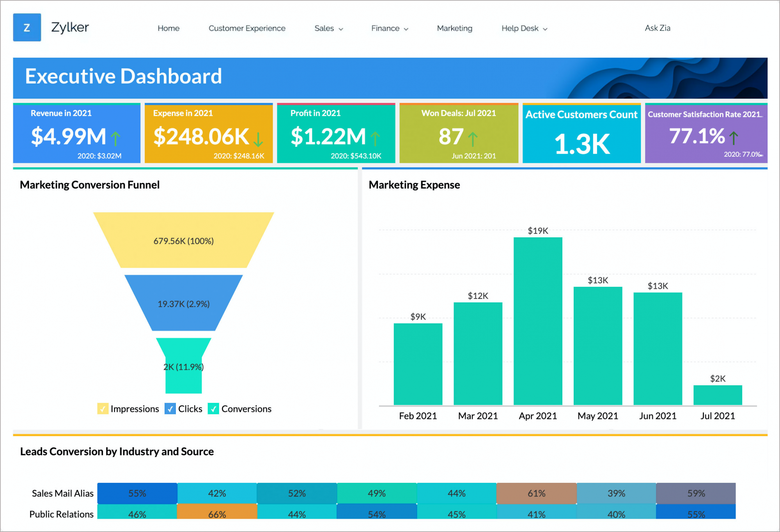Expand the Sales dropdown
780x532 pixels.
tap(328, 28)
